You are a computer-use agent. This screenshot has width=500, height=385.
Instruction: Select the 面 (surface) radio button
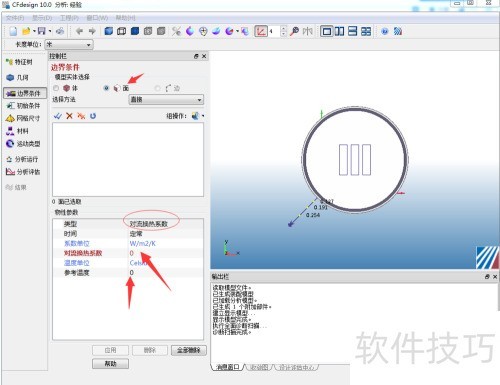coord(106,88)
